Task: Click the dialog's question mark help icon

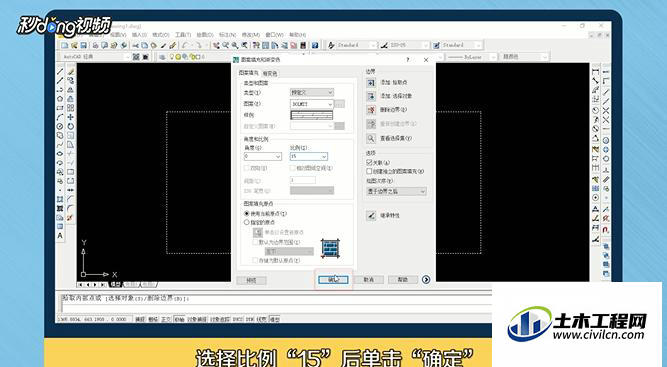Action: point(408,60)
